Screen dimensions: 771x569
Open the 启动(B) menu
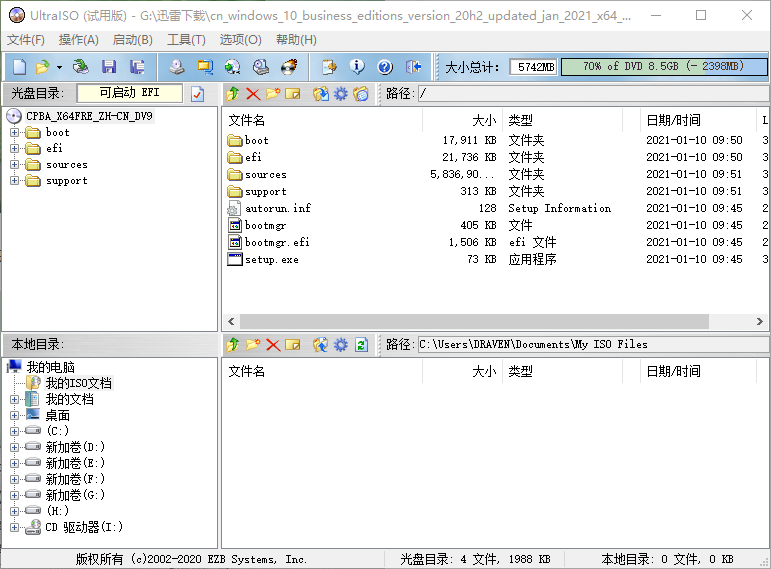pyautogui.click(x=133, y=40)
